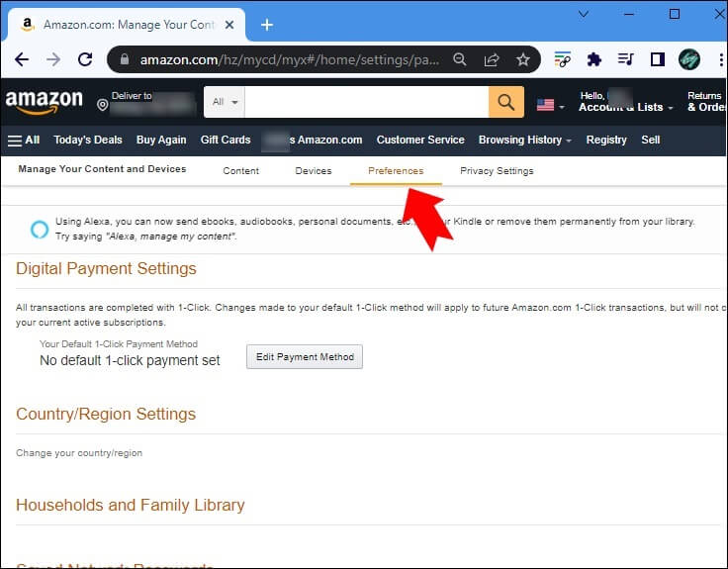Open the Extensions puzzle-piece menu
The width and height of the screenshot is (728, 569).
tap(593, 59)
